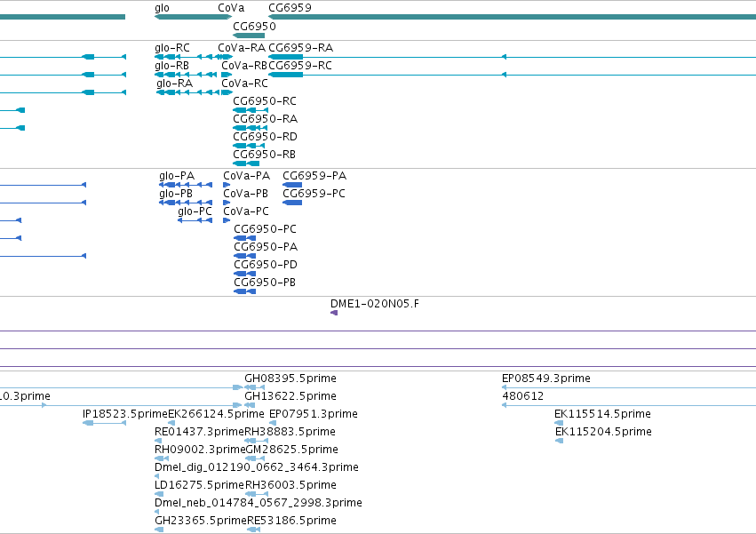Click the EK115514.5prime EST label

(x=602, y=414)
